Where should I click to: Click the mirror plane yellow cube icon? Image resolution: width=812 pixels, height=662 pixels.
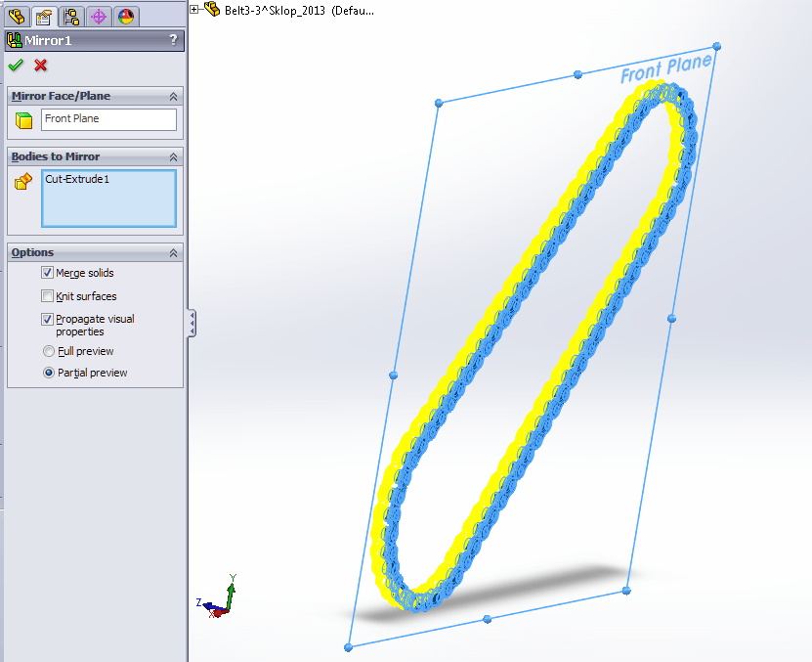click(24, 120)
